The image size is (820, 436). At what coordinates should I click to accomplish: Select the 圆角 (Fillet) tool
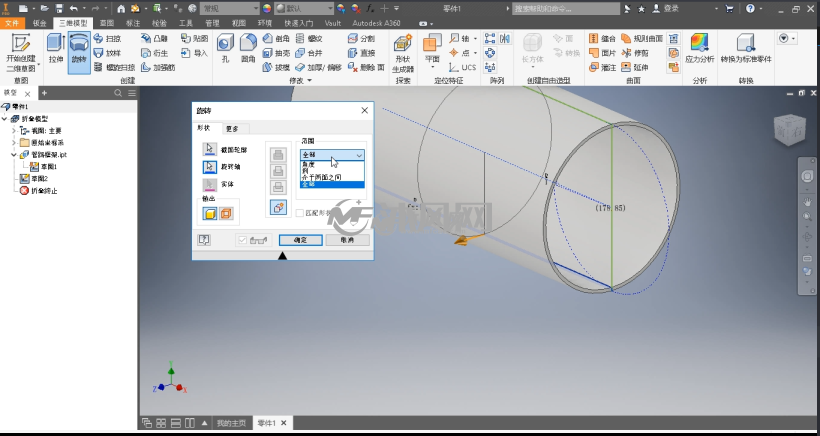(248, 48)
